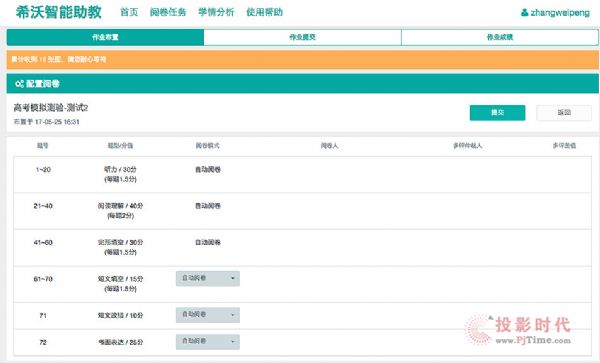This screenshot has height=363, width=600.
Task: Click the orange upload status notice bar
Action: pyautogui.click(x=303, y=60)
